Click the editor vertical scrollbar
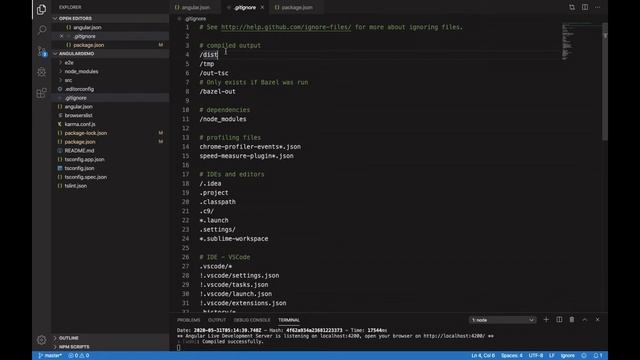This screenshot has width=640, height=360. coord(605,82)
